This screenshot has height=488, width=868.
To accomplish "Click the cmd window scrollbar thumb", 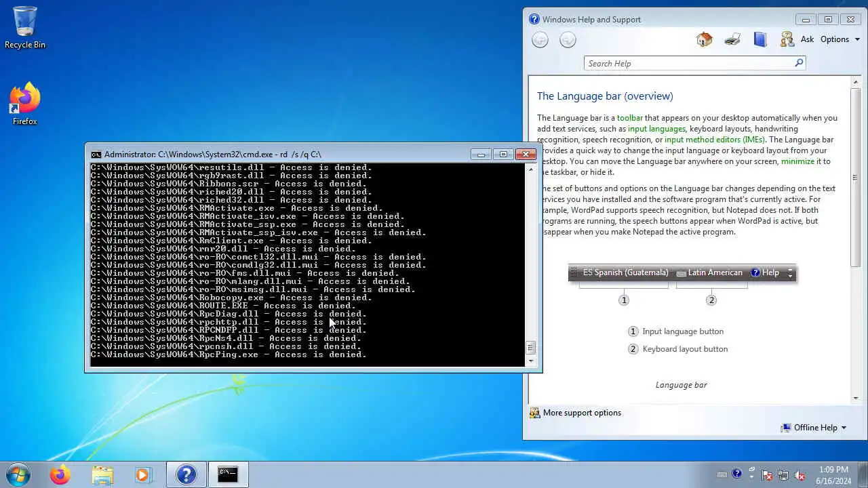I will (x=530, y=348).
